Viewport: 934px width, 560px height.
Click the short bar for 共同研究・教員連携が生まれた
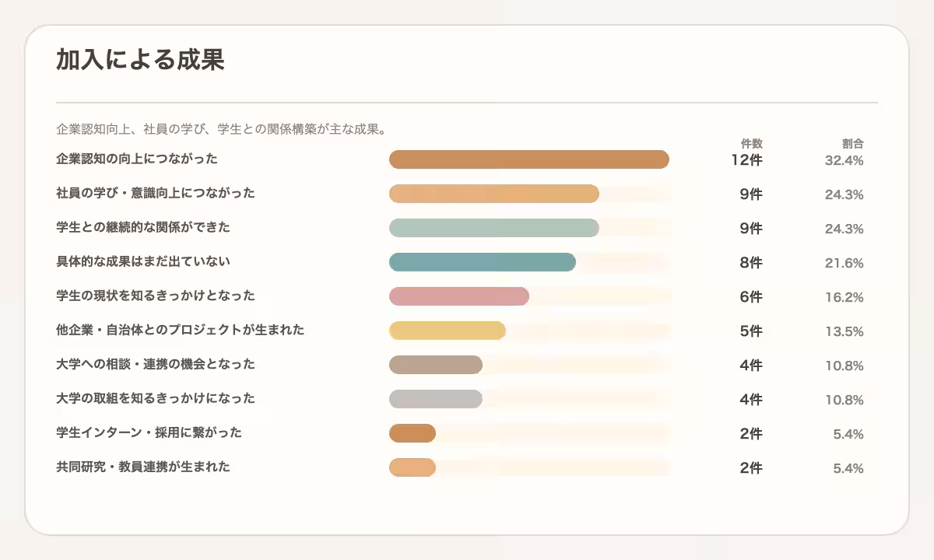[x=413, y=467]
